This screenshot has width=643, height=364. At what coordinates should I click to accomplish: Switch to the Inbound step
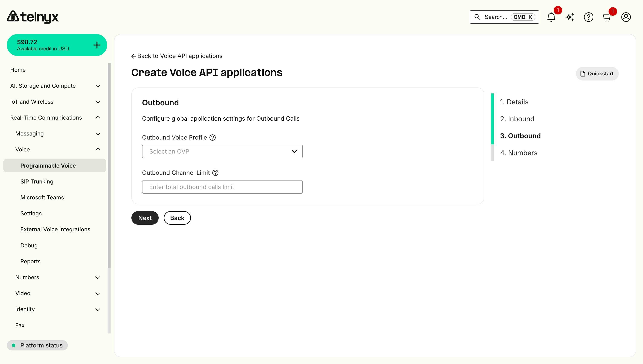click(517, 119)
